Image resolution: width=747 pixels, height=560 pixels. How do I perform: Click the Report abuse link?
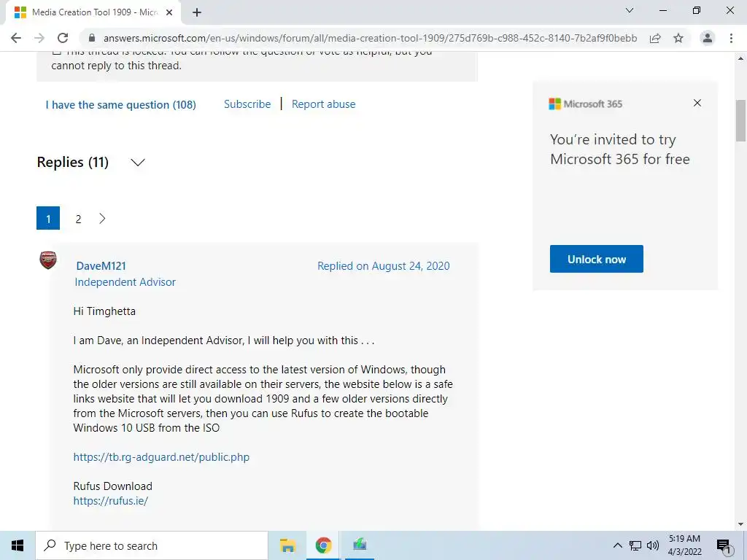pyautogui.click(x=323, y=104)
